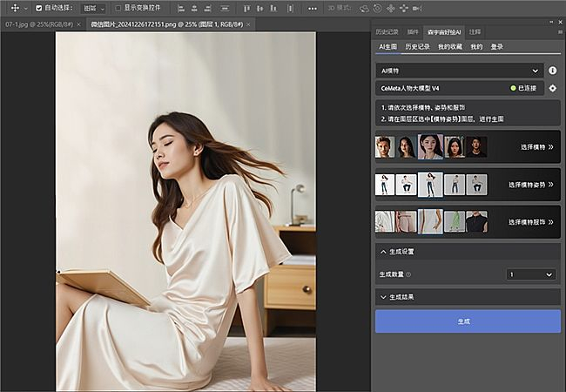Open the info icon beside AI模特 dropdown
The height and width of the screenshot is (392, 566).
click(552, 71)
